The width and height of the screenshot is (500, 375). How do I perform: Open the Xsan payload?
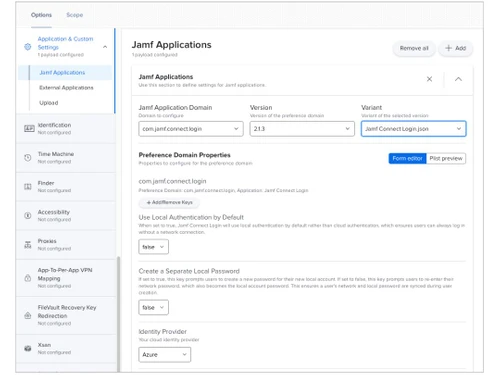coord(66,349)
